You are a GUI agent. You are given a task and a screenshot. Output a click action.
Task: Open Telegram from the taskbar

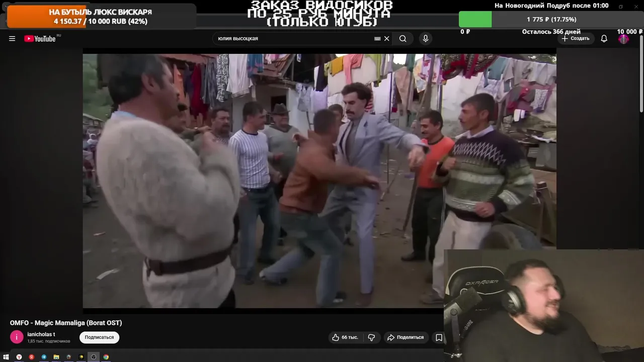click(x=44, y=357)
